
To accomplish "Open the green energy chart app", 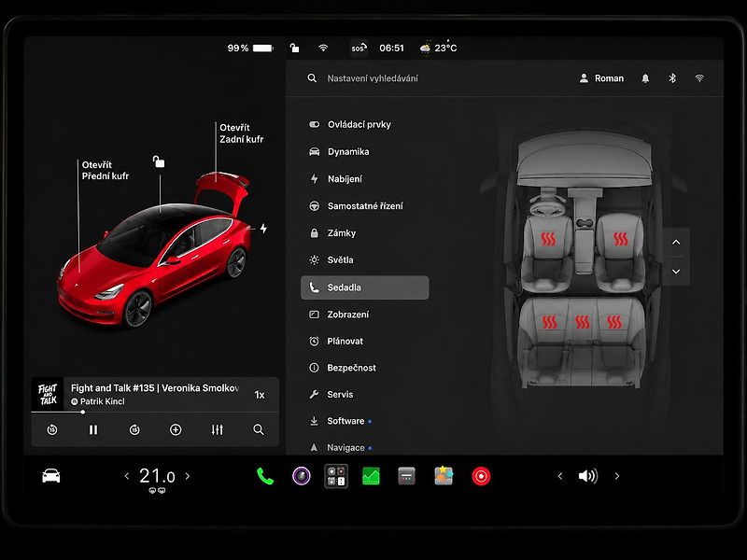I will point(371,476).
